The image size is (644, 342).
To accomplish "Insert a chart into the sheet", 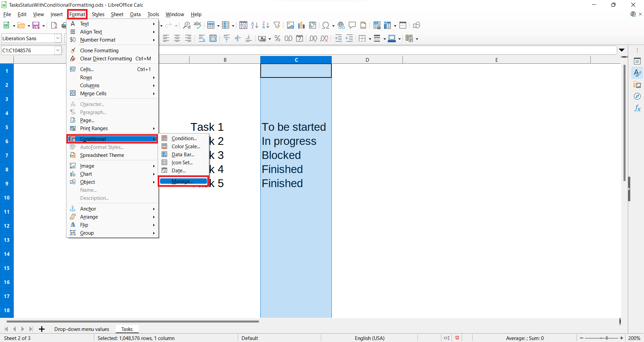I will coord(301,25).
